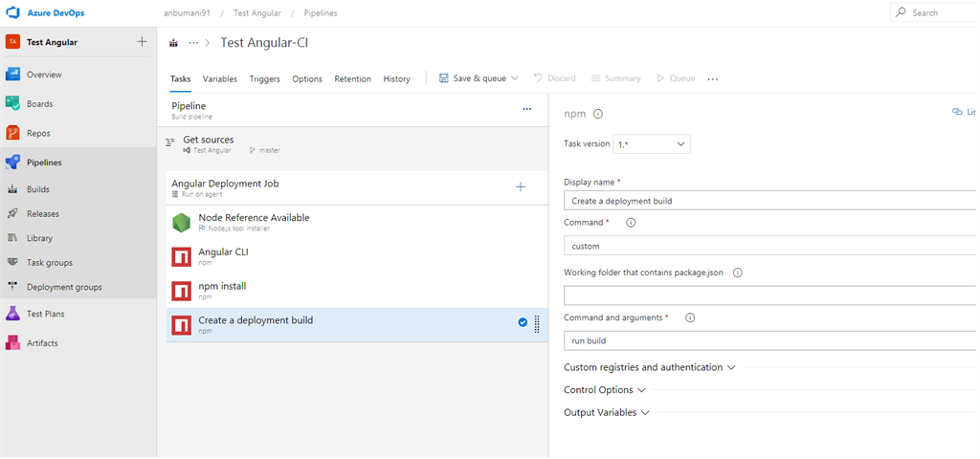Screen dimensions: 980x459
Task: Open the Save & queue dropdown arrow
Action: coord(514,78)
